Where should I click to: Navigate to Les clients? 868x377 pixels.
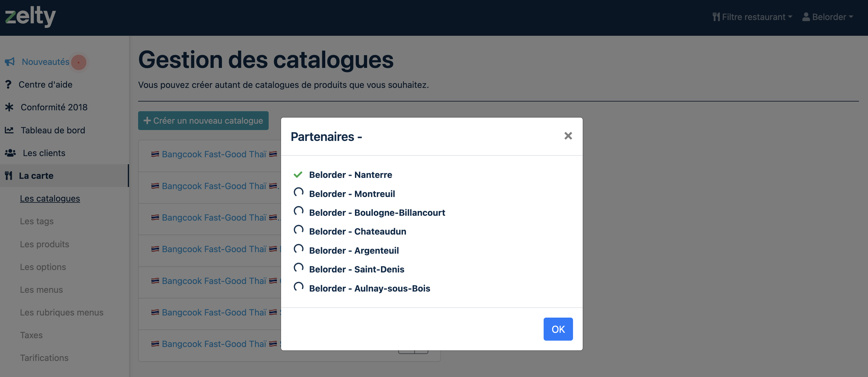tap(44, 153)
